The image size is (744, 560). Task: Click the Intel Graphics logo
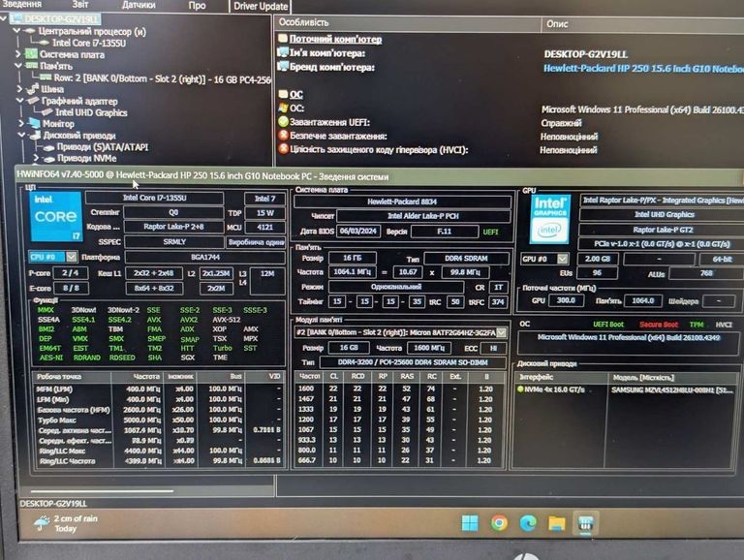click(x=549, y=219)
